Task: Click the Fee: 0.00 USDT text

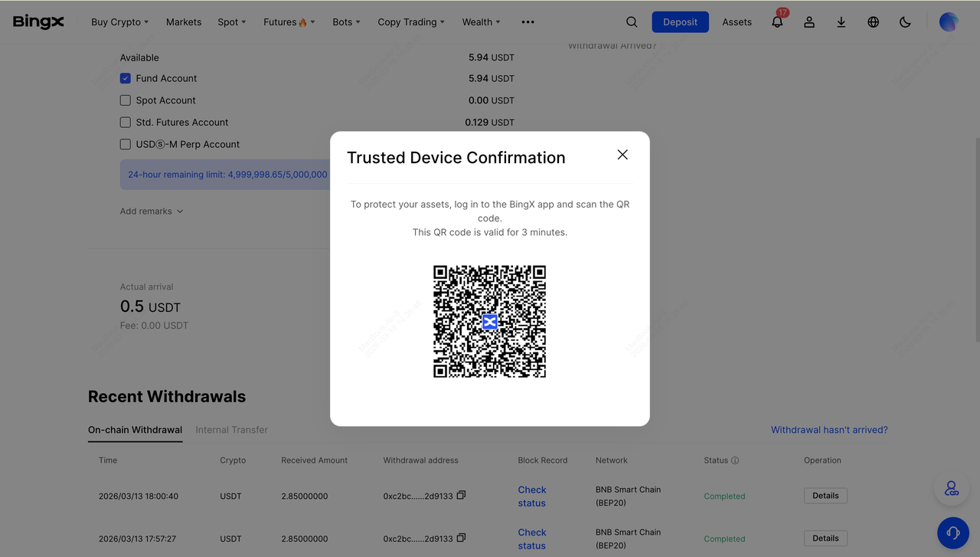Action: click(x=154, y=326)
